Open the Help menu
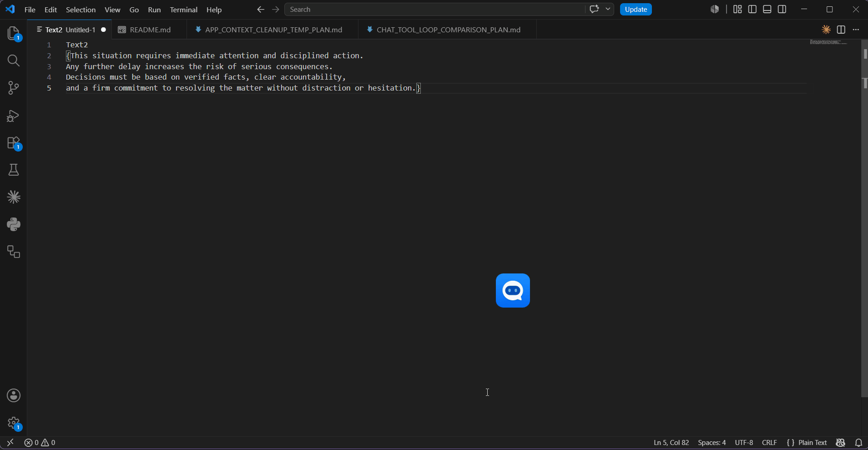 (214, 10)
